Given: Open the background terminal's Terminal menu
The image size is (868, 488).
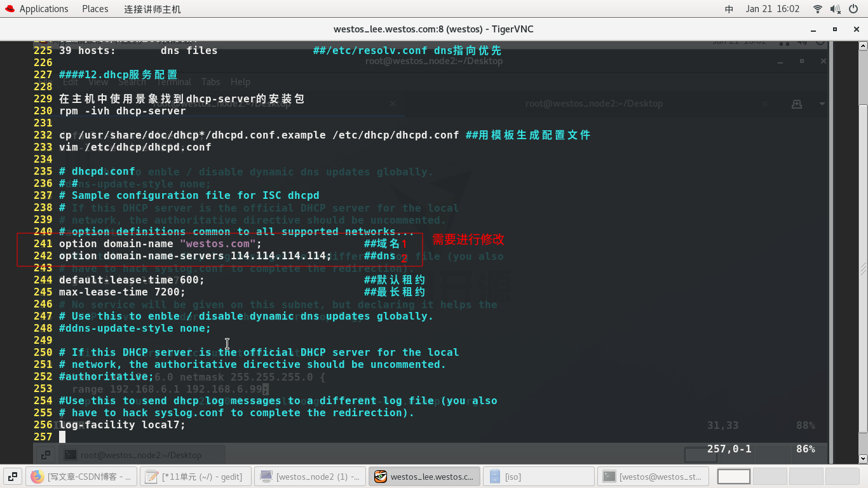Looking at the screenshot, I should pos(173,82).
